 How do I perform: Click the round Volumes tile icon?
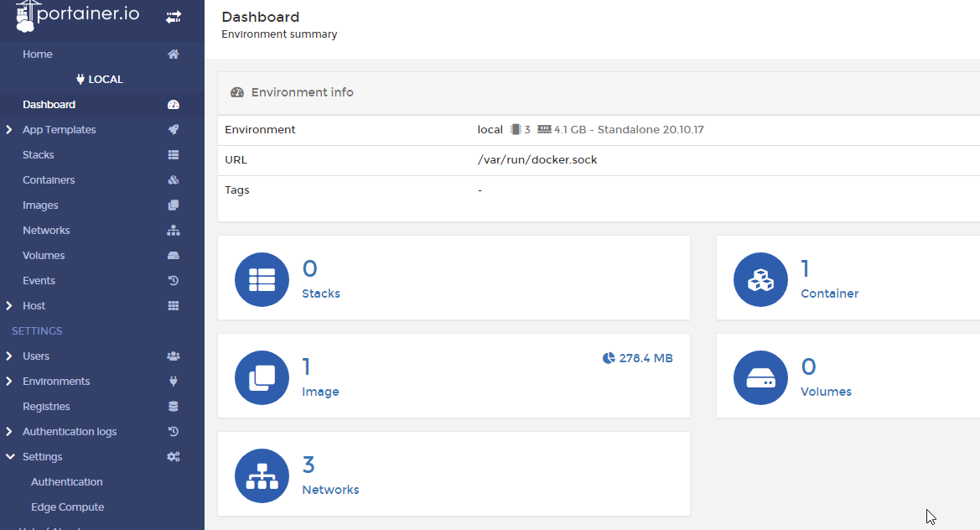(x=760, y=377)
